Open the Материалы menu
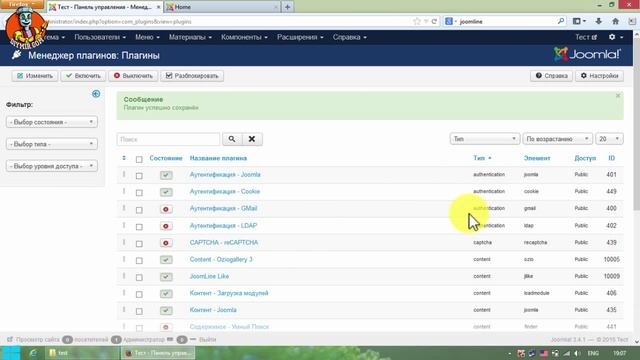 190,37
